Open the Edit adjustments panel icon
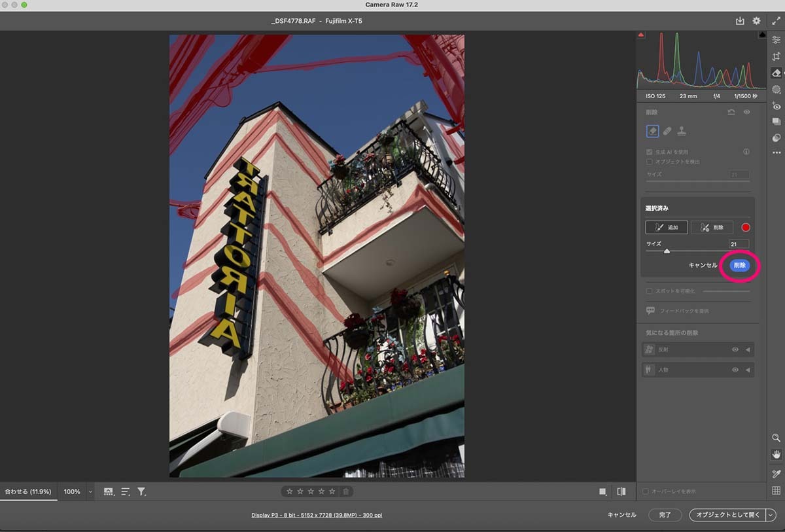This screenshot has width=785, height=532. coord(776,40)
